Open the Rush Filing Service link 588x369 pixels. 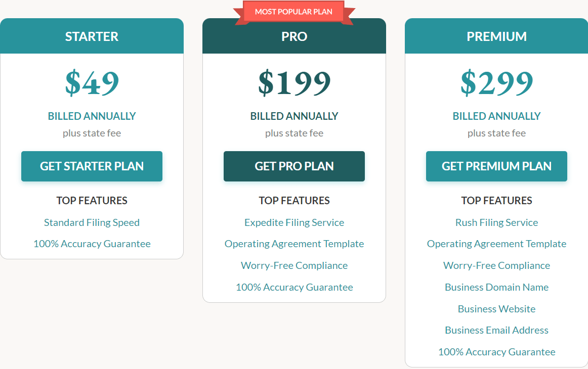coord(496,222)
